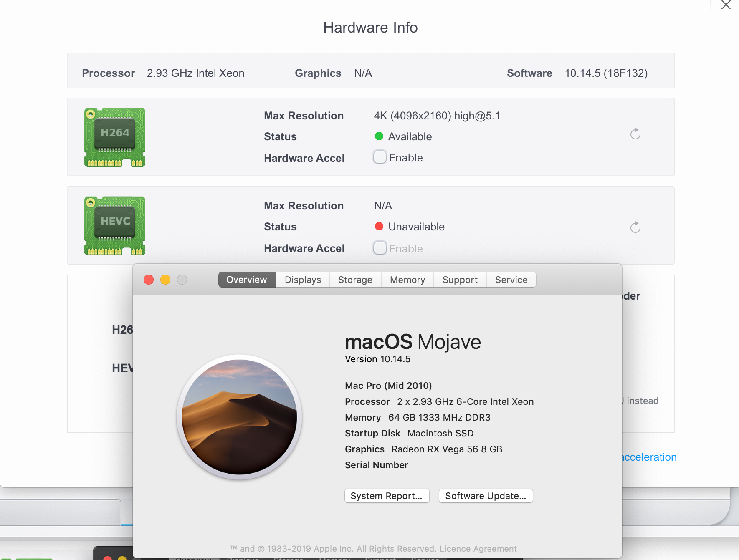Click the System Report button
Screen dimensions: 739x560
[x=387, y=496]
